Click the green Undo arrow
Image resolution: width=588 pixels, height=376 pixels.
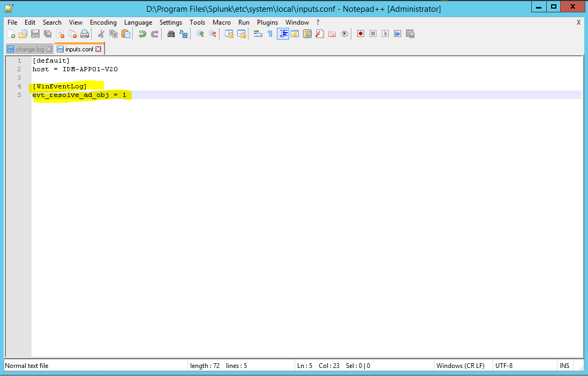click(142, 34)
